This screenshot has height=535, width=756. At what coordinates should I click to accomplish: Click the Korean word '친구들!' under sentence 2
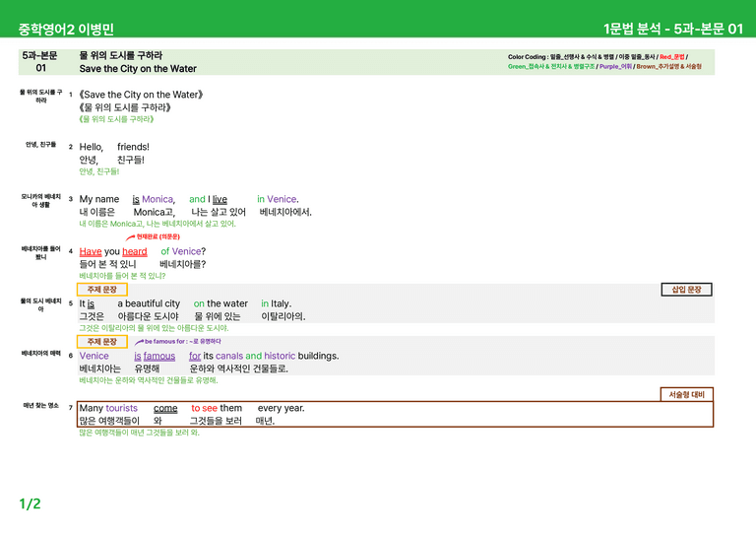(x=131, y=160)
